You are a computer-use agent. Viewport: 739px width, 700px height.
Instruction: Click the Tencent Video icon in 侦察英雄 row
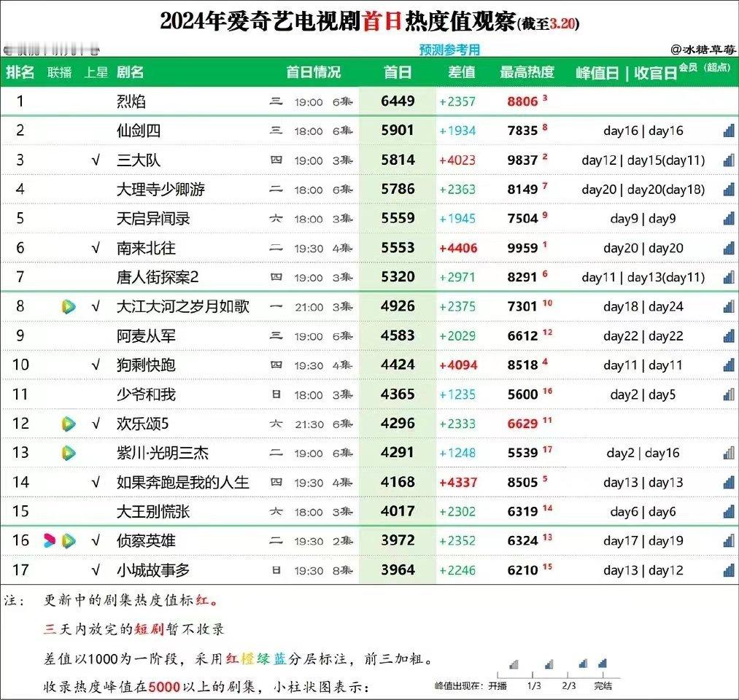tap(69, 541)
